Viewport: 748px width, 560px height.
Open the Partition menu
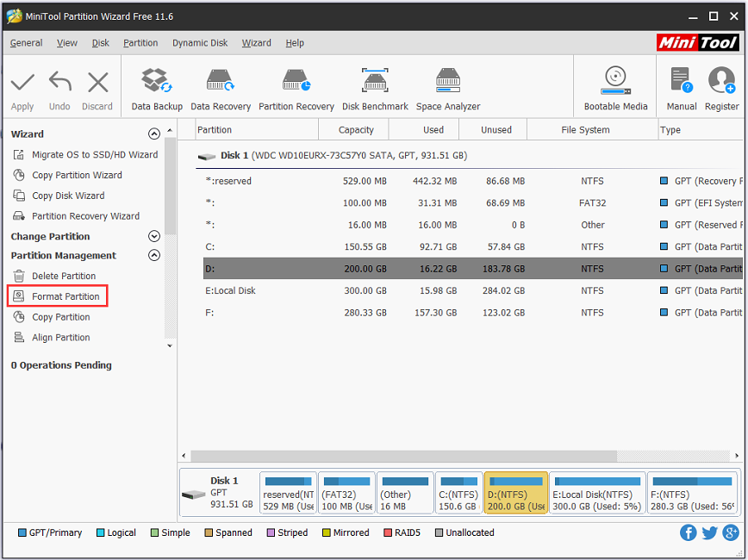140,43
